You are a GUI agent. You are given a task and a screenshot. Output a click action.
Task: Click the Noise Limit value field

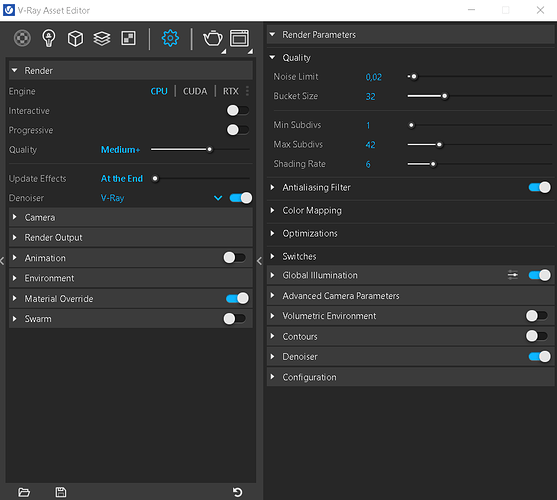[374, 77]
